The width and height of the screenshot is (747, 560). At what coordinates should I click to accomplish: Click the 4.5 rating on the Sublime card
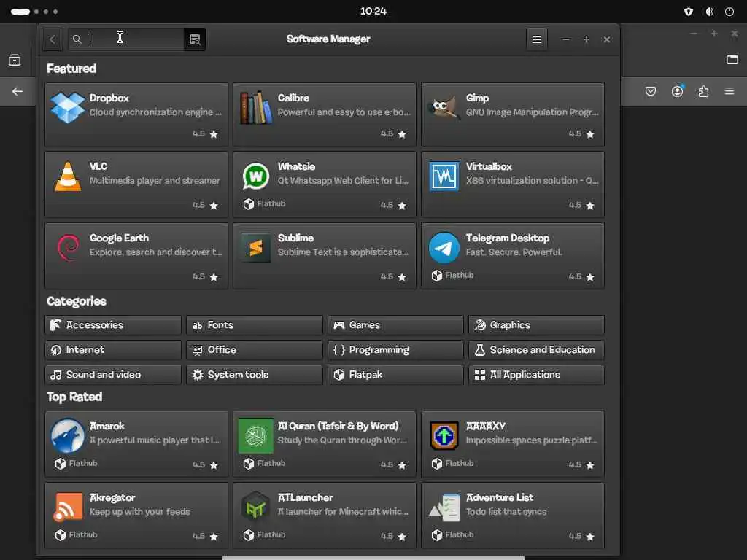387,276
